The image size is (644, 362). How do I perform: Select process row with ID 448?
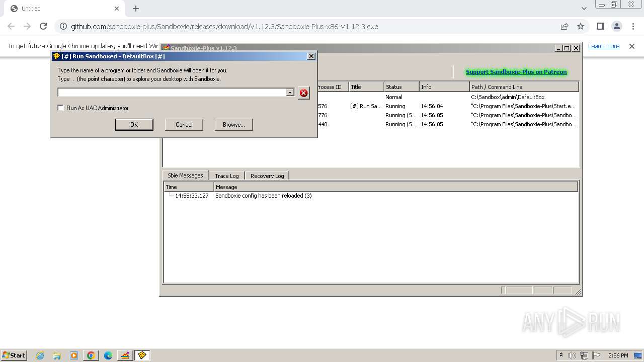click(448, 124)
